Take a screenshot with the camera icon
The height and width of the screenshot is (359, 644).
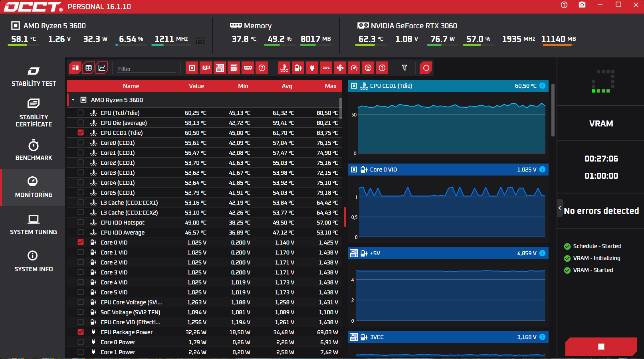pyautogui.click(x=582, y=5)
